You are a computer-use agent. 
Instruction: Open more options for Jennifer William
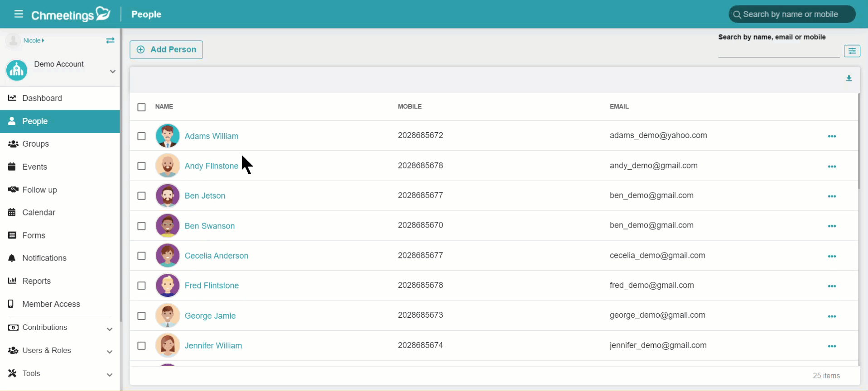point(832,346)
